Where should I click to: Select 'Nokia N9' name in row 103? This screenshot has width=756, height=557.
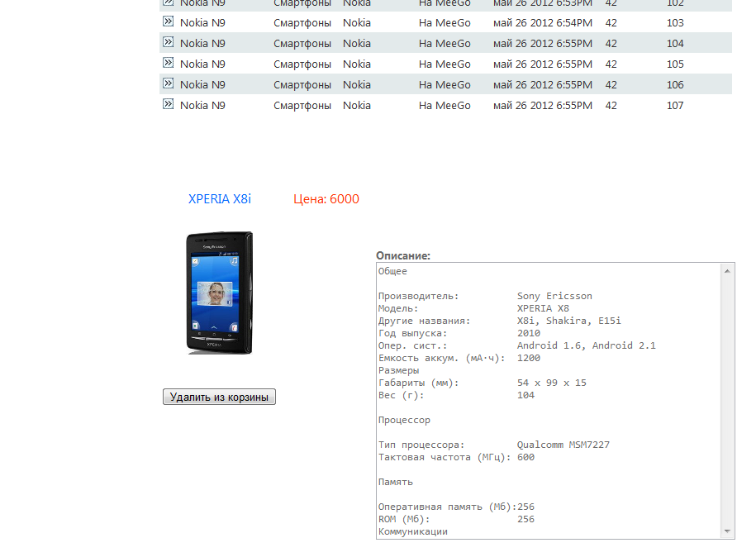click(x=202, y=22)
